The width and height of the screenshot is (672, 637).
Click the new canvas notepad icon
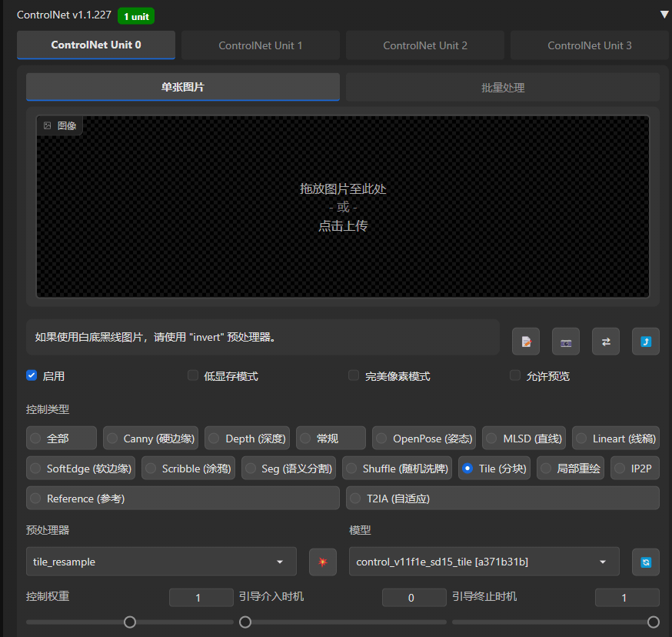pyautogui.click(x=526, y=342)
